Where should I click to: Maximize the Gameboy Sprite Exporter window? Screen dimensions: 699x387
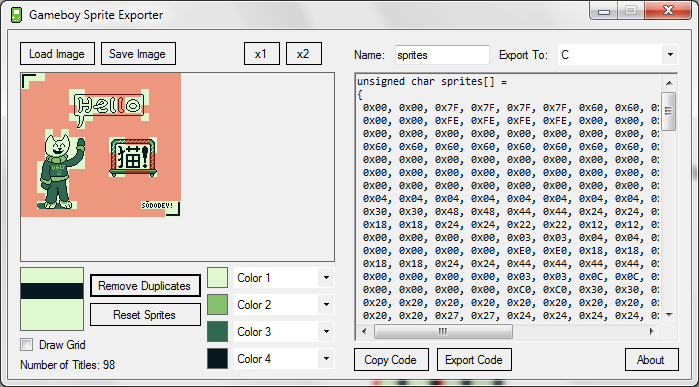[x=631, y=11]
